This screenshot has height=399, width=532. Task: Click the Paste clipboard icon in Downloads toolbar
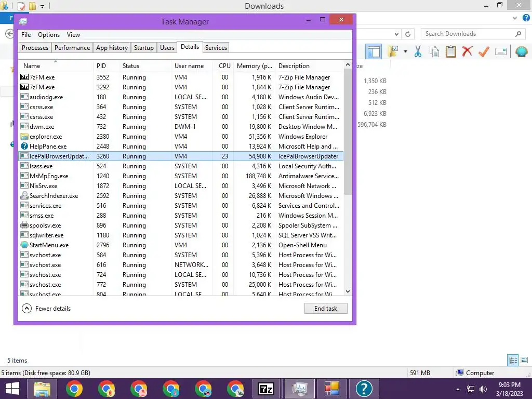point(450,51)
